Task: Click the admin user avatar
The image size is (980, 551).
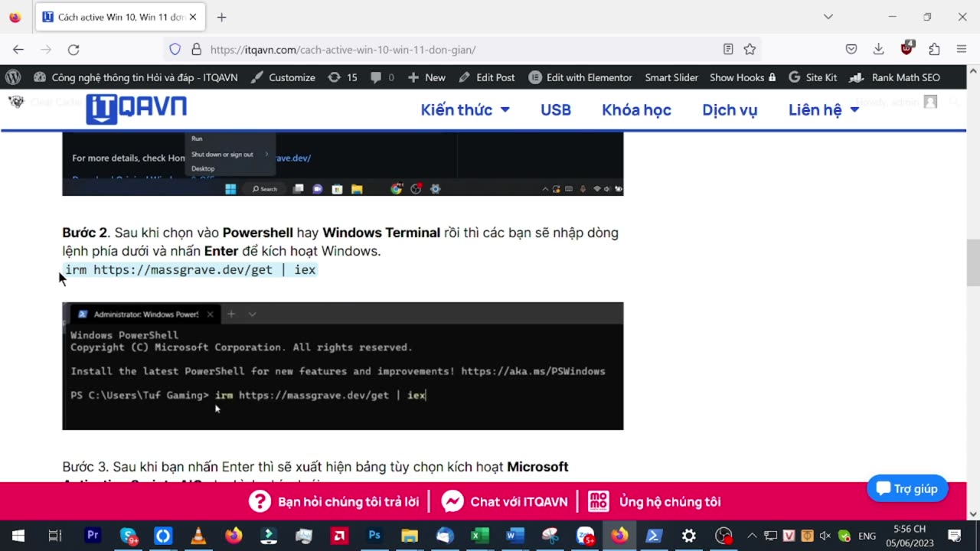Action: point(930,102)
